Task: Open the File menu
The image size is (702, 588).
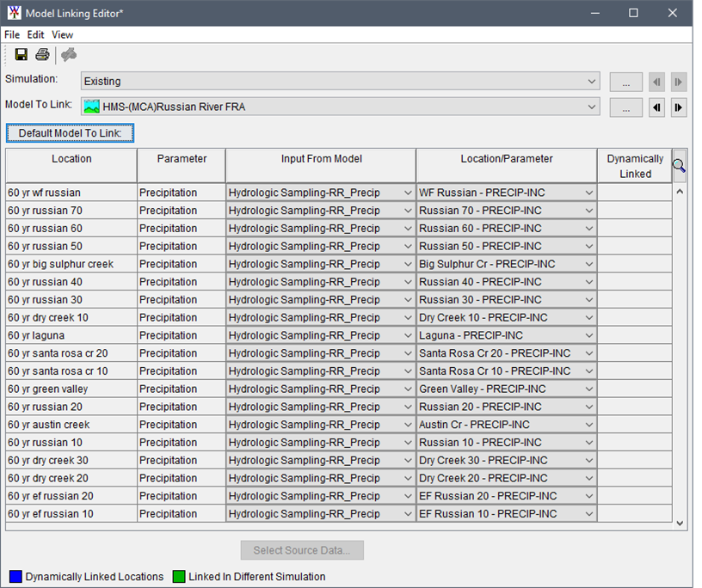Action: (11, 34)
